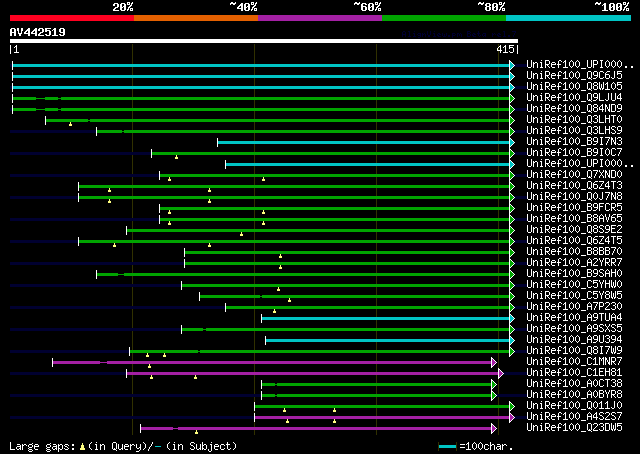Click the arrowhead ending the Q9C6J5 alignment

tap(512, 76)
